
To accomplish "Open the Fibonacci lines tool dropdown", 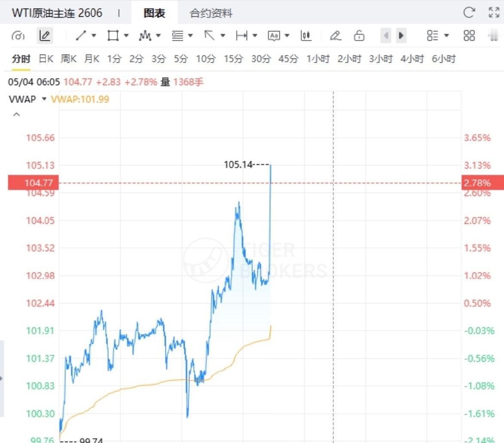I will click(x=190, y=35).
